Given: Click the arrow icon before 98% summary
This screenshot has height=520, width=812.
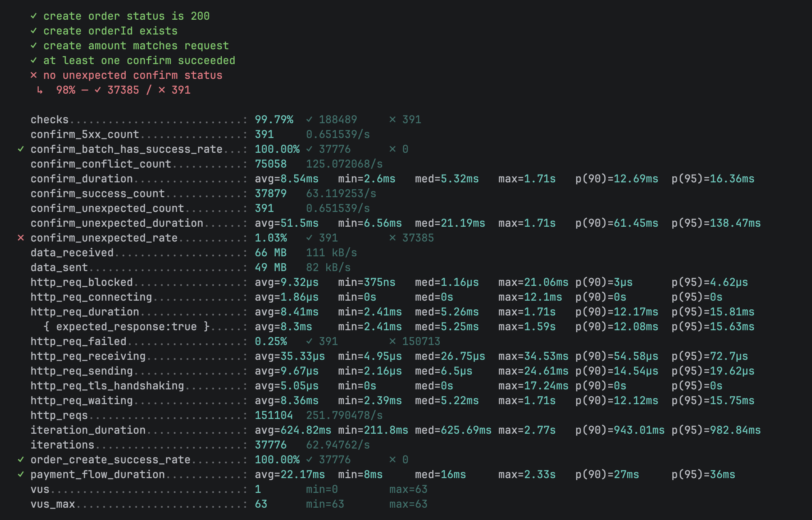Looking at the screenshot, I should point(40,90).
